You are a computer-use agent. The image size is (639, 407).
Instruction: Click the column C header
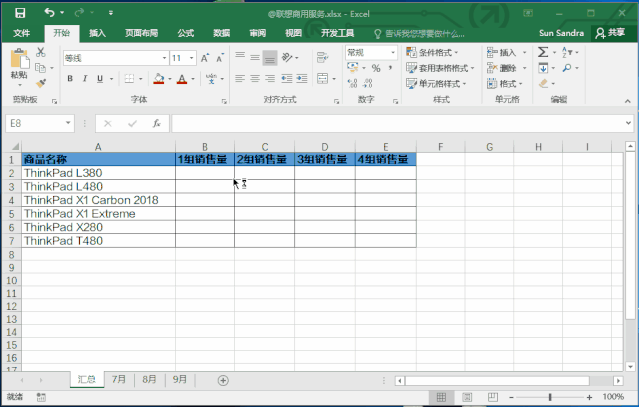264,147
